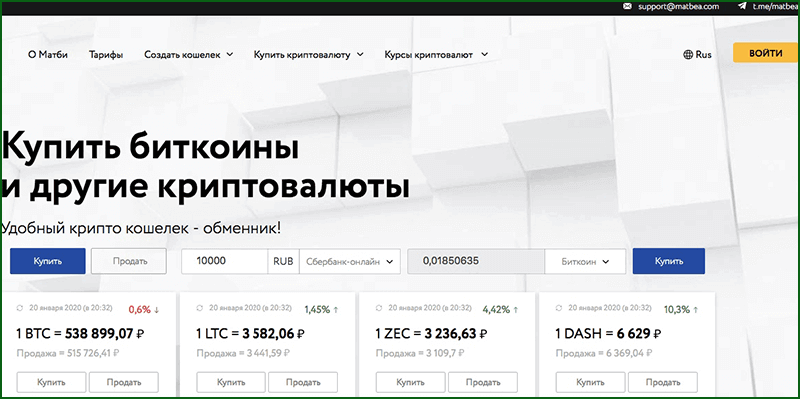Expand the Купить криптовалюту menu
This screenshot has height=399, width=800.
pyautogui.click(x=309, y=55)
